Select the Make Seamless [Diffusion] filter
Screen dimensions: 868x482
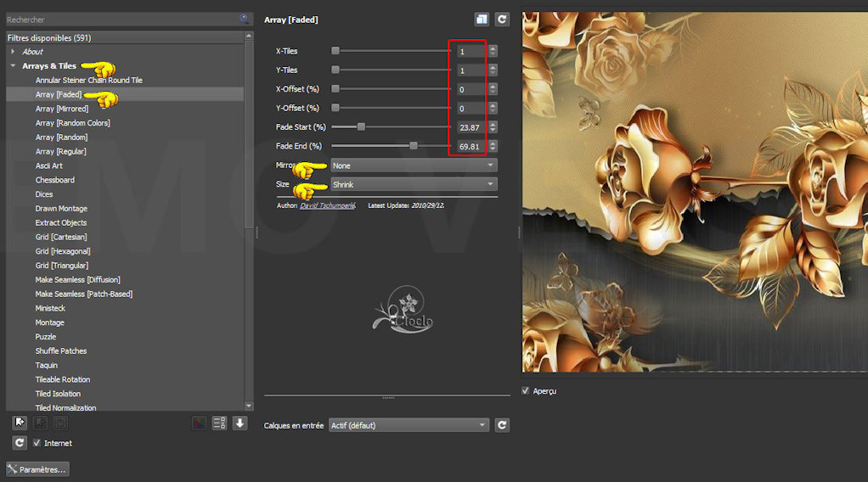(77, 279)
